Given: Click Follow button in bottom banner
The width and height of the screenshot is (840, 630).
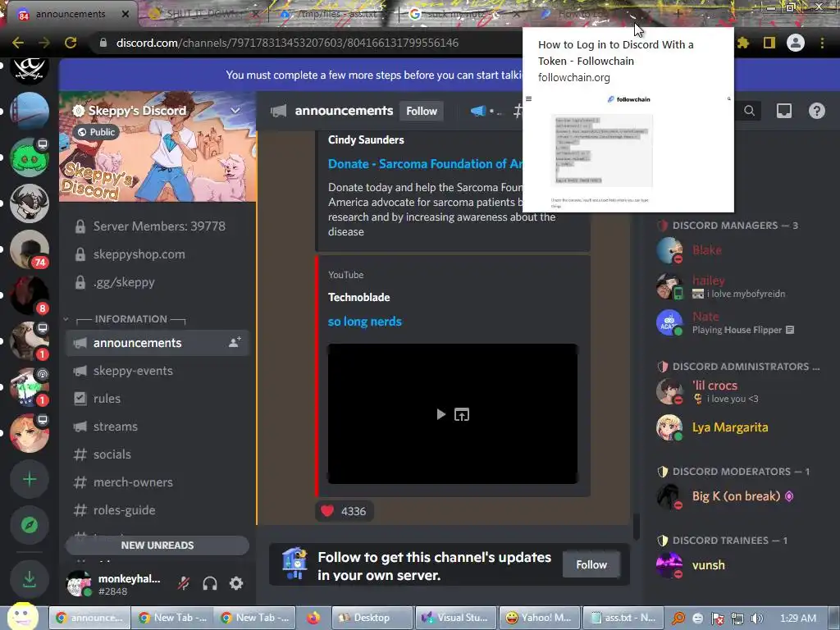Looking at the screenshot, I should pyautogui.click(x=591, y=564).
